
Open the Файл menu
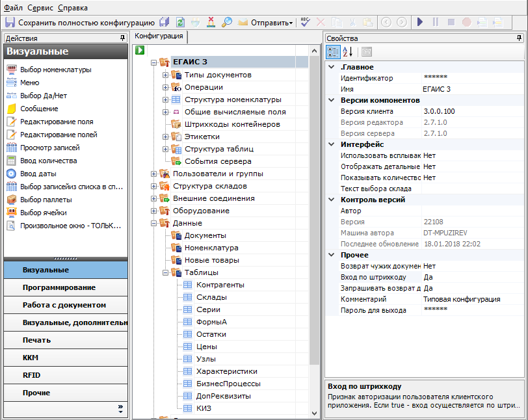[x=13, y=7]
